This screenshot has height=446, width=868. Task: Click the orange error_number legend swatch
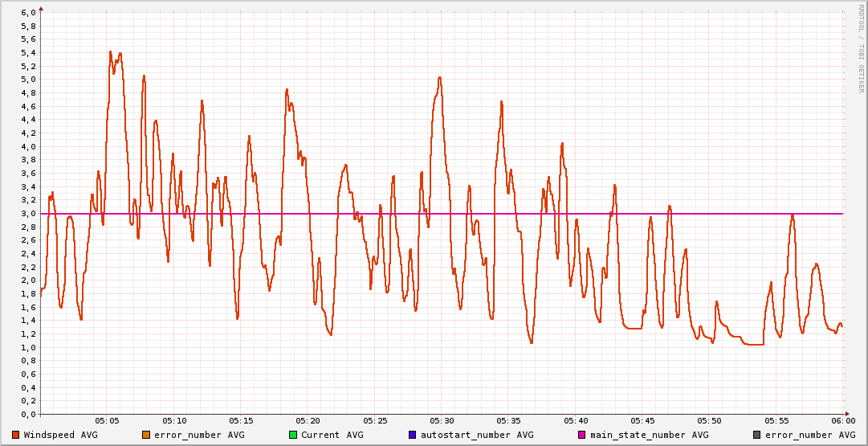tap(145, 435)
